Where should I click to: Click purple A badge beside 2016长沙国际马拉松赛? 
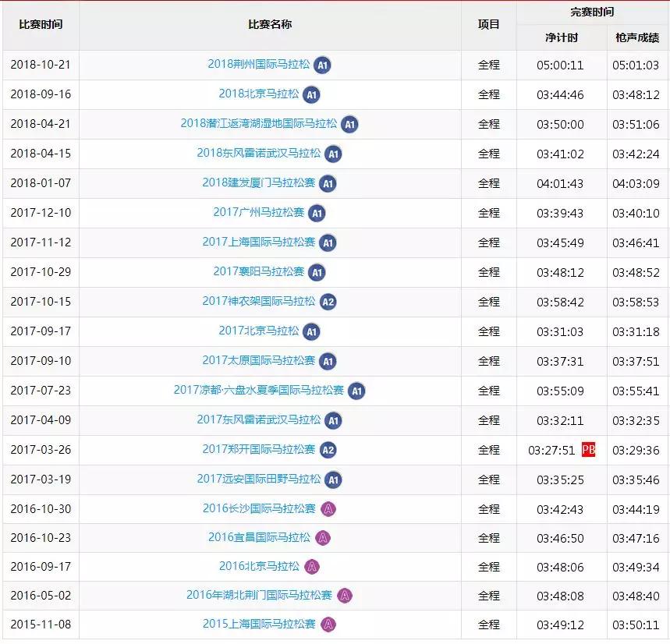[328, 509]
